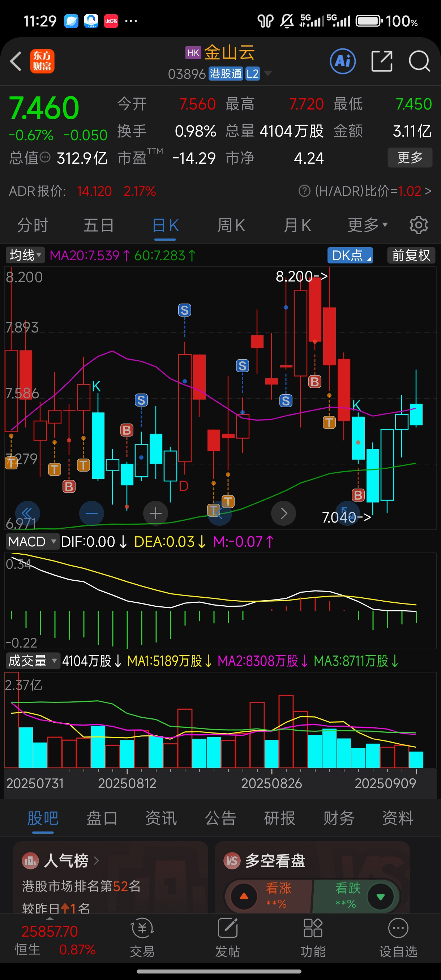Zoom out chart with minus button
The height and width of the screenshot is (980, 441).
(91, 513)
